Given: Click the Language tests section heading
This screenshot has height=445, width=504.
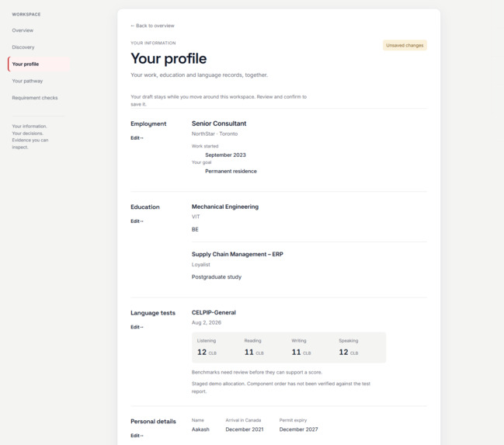Looking at the screenshot, I should [153, 313].
